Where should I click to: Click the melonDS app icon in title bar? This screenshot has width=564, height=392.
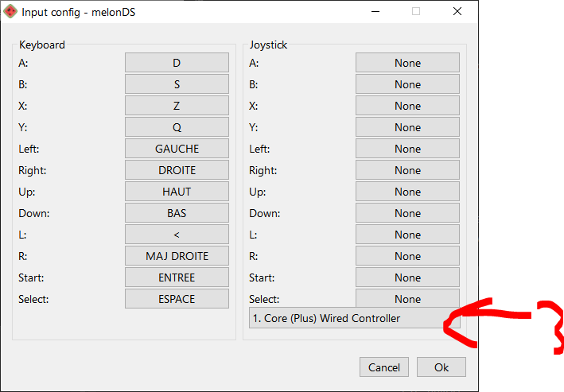(x=10, y=12)
